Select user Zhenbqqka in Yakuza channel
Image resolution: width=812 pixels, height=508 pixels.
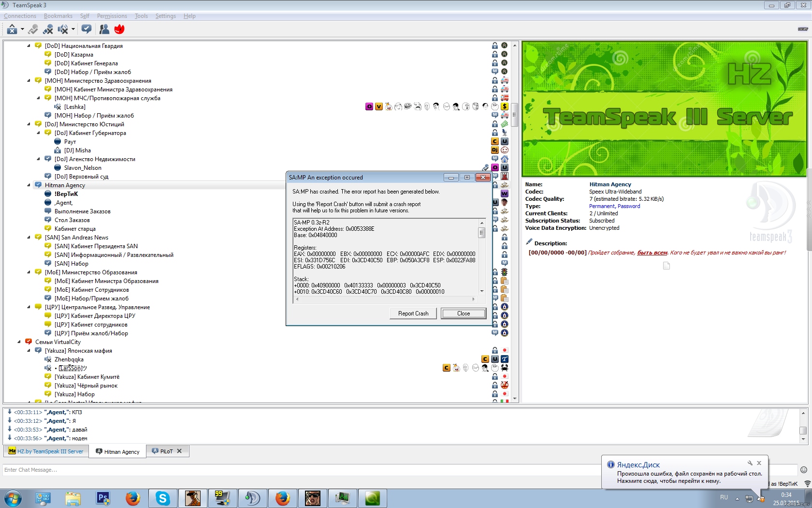tap(69, 359)
